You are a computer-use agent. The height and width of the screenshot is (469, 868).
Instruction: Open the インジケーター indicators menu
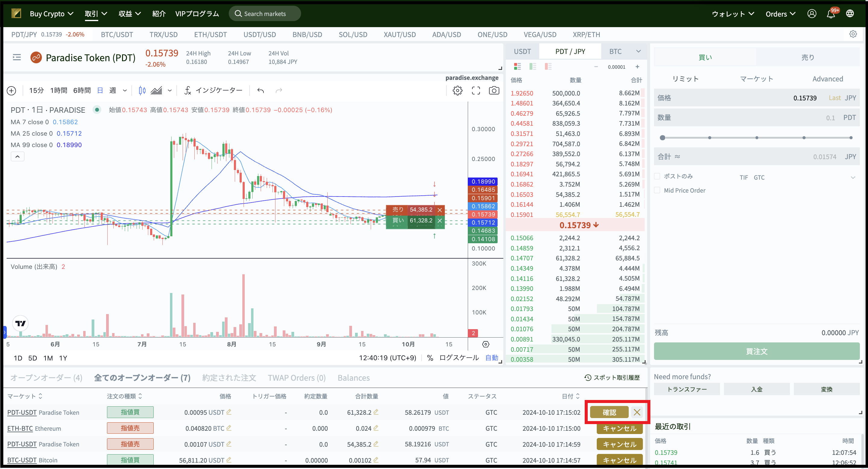pyautogui.click(x=213, y=91)
